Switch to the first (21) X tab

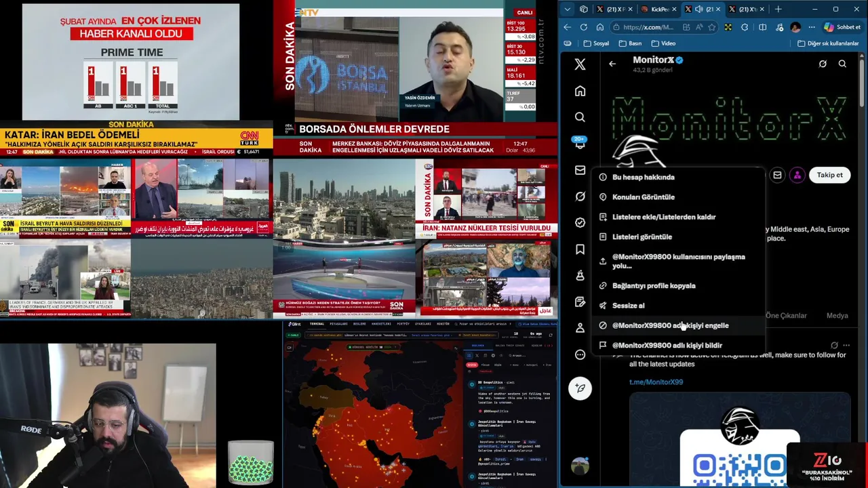(613, 9)
